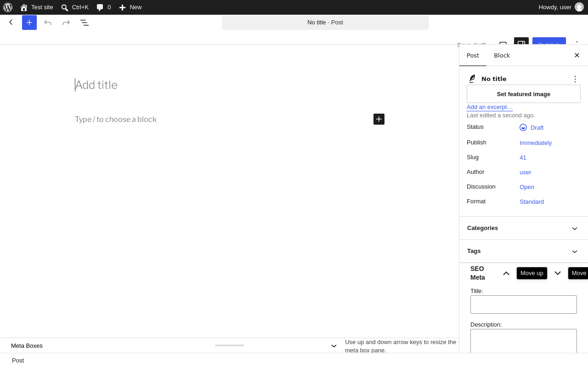Open the New menu in admin bar
The image size is (588, 368).
130,7
